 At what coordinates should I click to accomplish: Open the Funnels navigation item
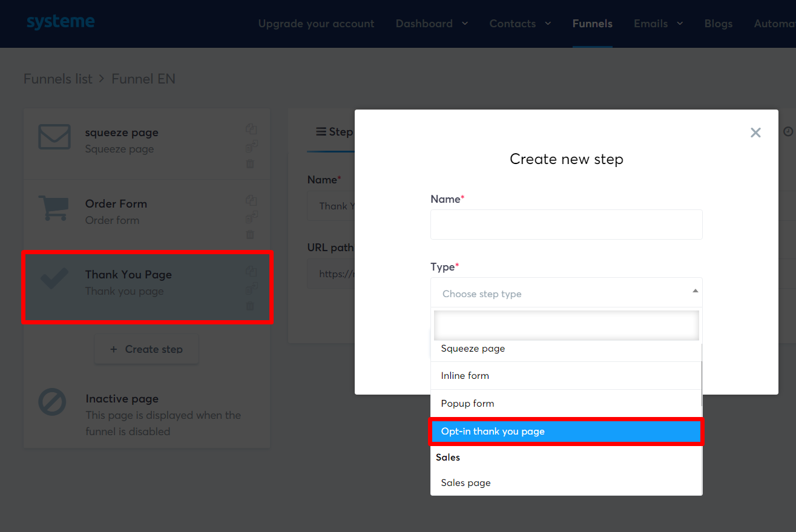click(x=592, y=24)
